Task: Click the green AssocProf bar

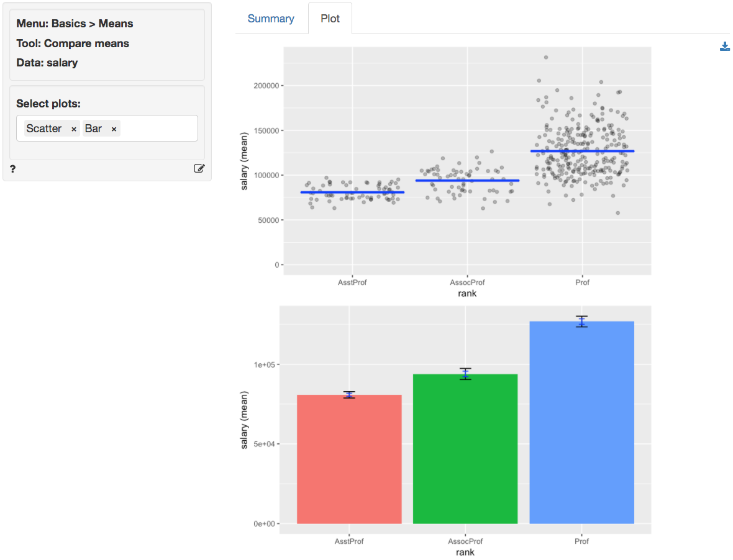Action: pyautogui.click(x=465, y=447)
